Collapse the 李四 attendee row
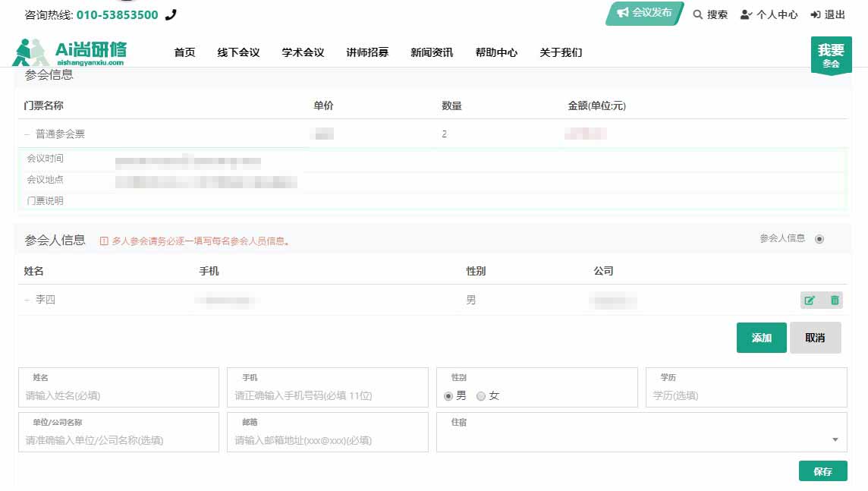The height and width of the screenshot is (491, 868). click(27, 300)
